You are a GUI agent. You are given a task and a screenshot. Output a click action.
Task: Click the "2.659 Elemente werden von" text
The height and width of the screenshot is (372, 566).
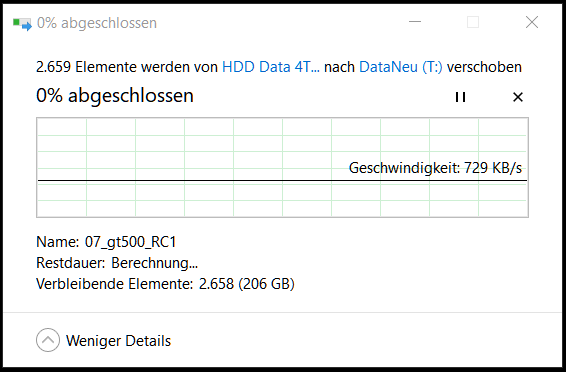(x=127, y=67)
